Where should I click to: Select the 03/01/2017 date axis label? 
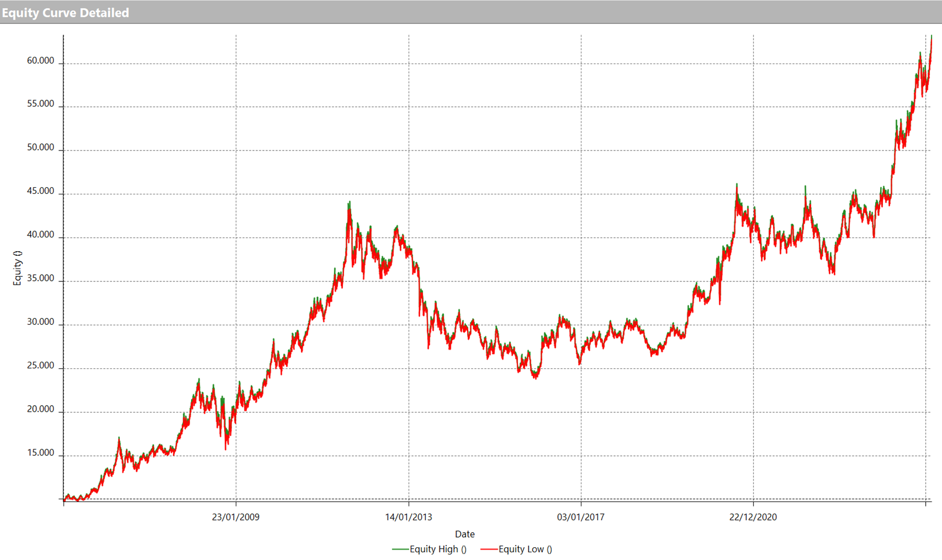point(581,517)
